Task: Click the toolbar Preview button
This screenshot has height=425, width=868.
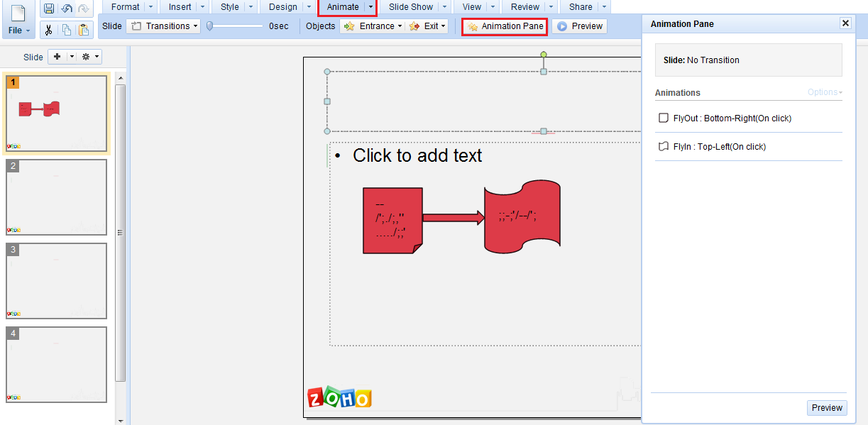Action: pos(580,26)
